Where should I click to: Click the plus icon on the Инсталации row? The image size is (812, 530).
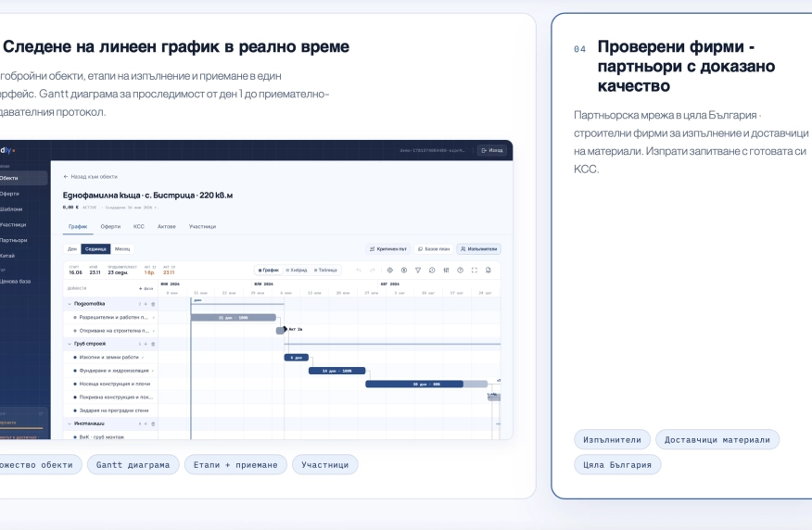tap(146, 423)
